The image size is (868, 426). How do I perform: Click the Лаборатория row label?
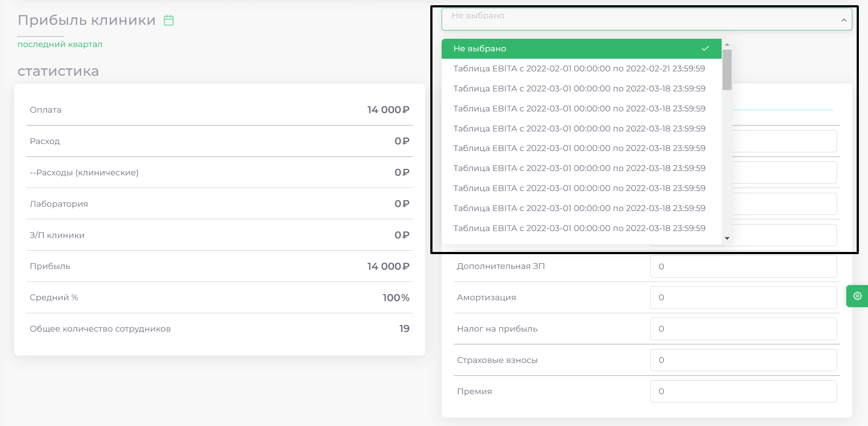pos(59,204)
